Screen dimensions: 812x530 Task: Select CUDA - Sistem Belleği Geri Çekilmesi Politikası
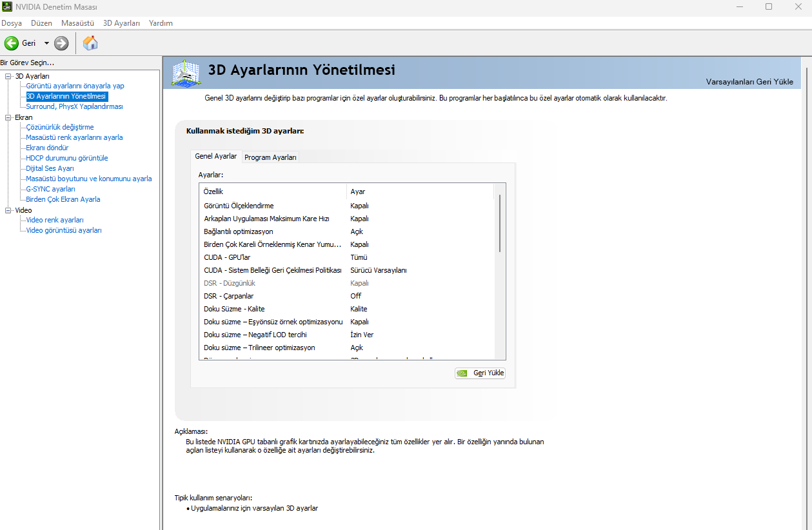(347, 270)
